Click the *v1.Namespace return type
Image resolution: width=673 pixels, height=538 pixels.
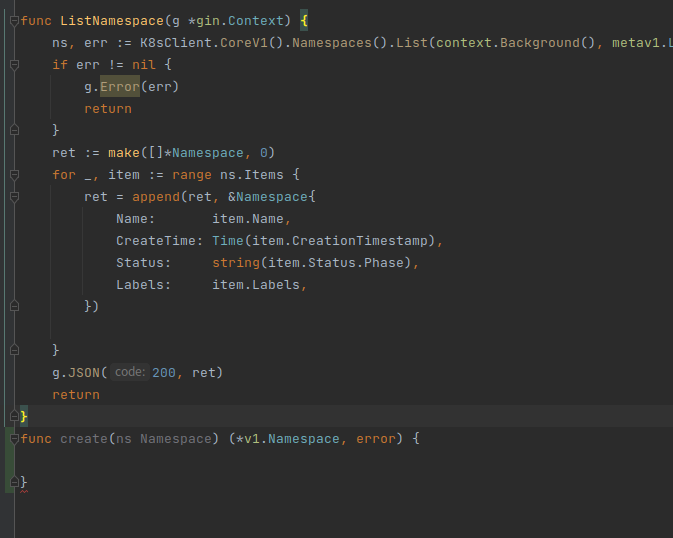click(288, 438)
